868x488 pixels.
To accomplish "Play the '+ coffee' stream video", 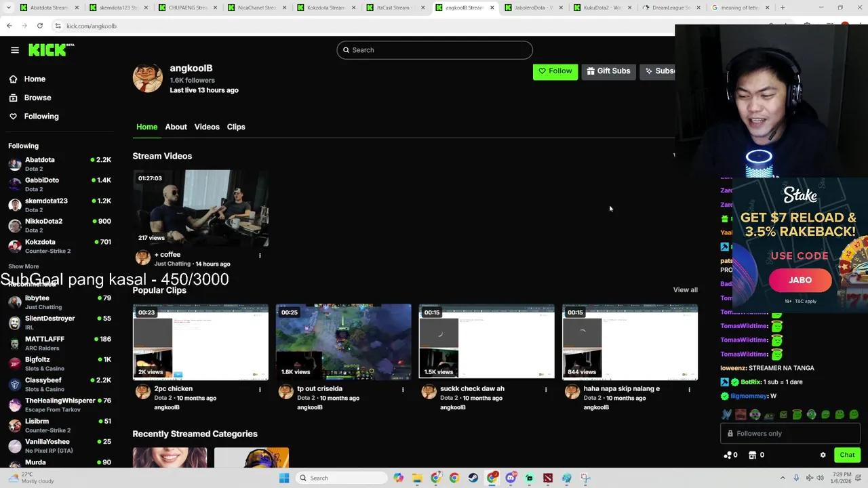I will pyautogui.click(x=201, y=208).
